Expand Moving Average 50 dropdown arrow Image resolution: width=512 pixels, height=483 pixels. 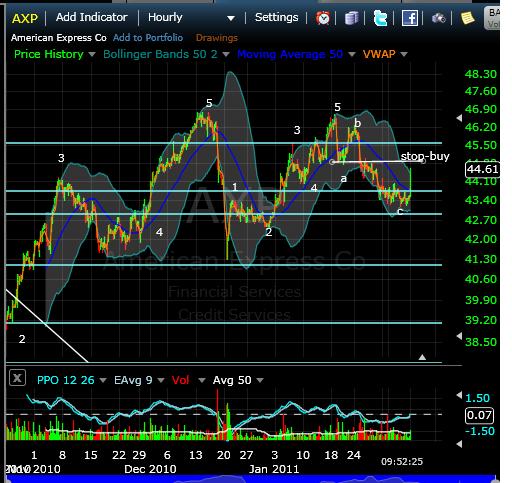tap(352, 54)
